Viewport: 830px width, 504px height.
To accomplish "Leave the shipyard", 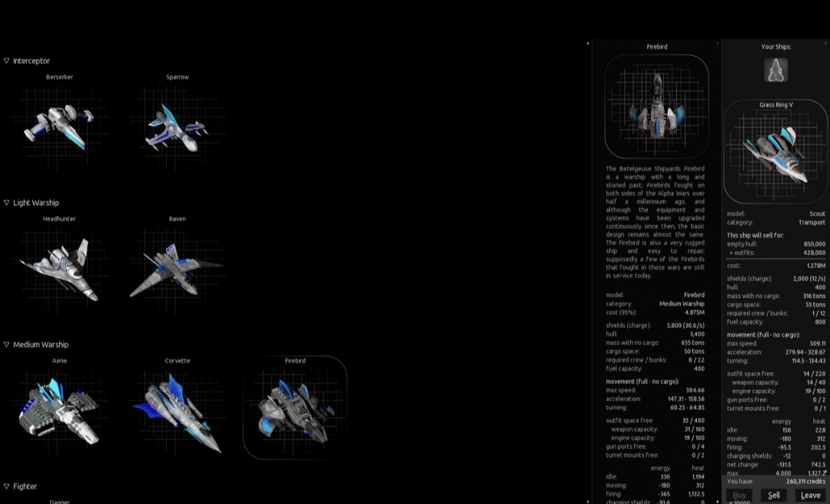I will click(x=810, y=495).
